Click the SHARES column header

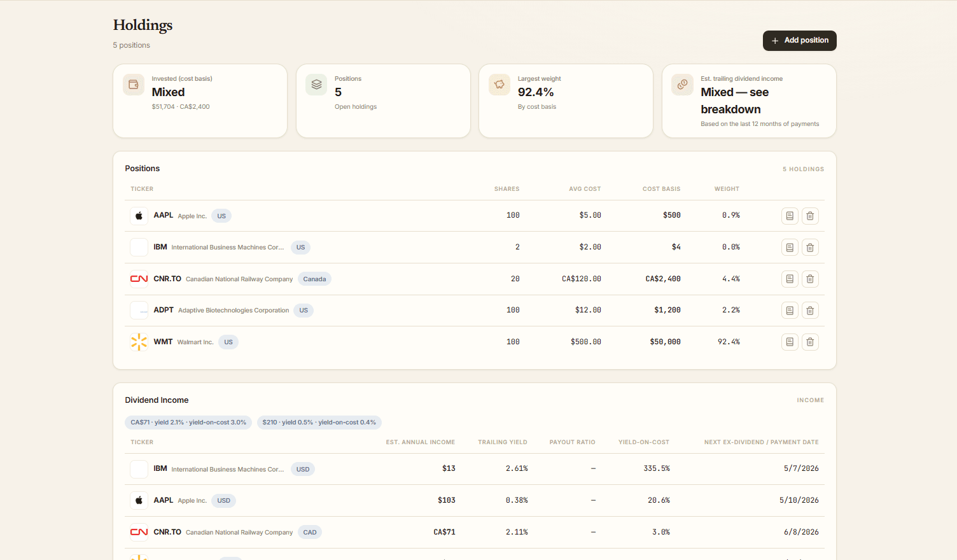pos(506,189)
